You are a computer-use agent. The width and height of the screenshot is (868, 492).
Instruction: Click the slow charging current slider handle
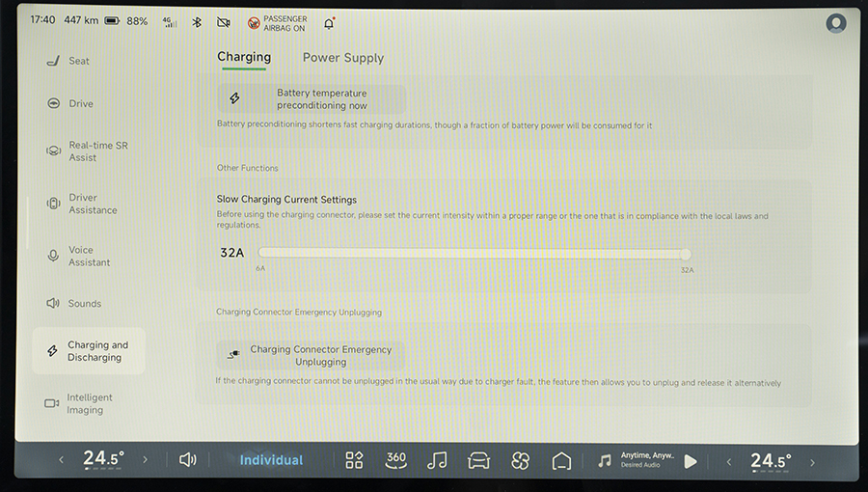pos(685,254)
